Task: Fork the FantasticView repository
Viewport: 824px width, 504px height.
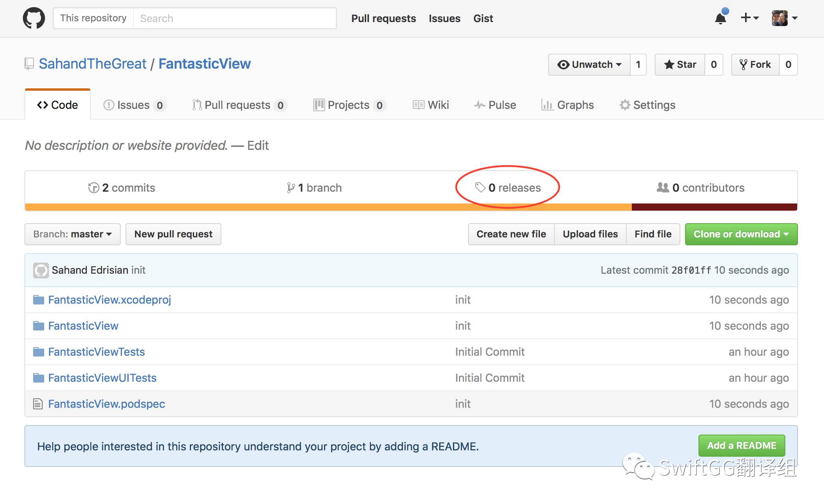Action: (755, 64)
